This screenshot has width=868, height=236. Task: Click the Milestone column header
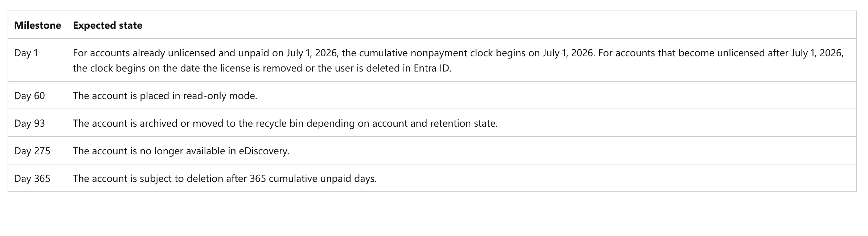(37, 25)
